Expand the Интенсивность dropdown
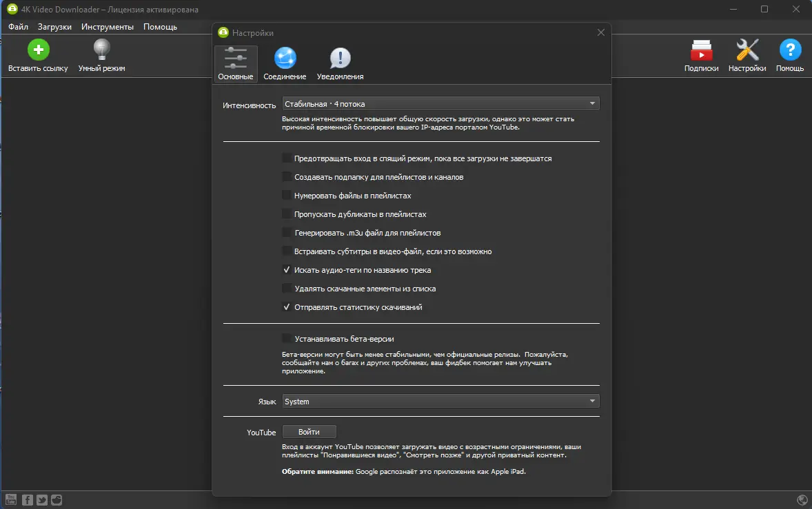 [440, 104]
